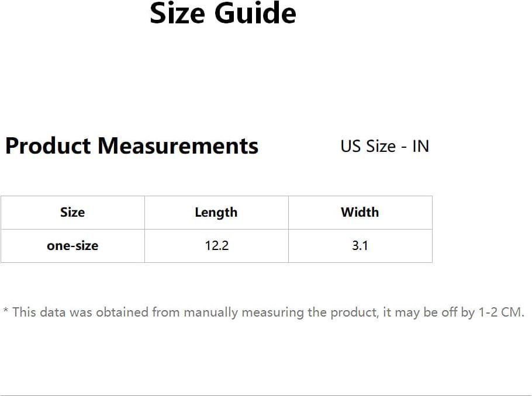Select the one-size row label
Image resolution: width=532 pixels, height=396 pixels.
pos(72,245)
